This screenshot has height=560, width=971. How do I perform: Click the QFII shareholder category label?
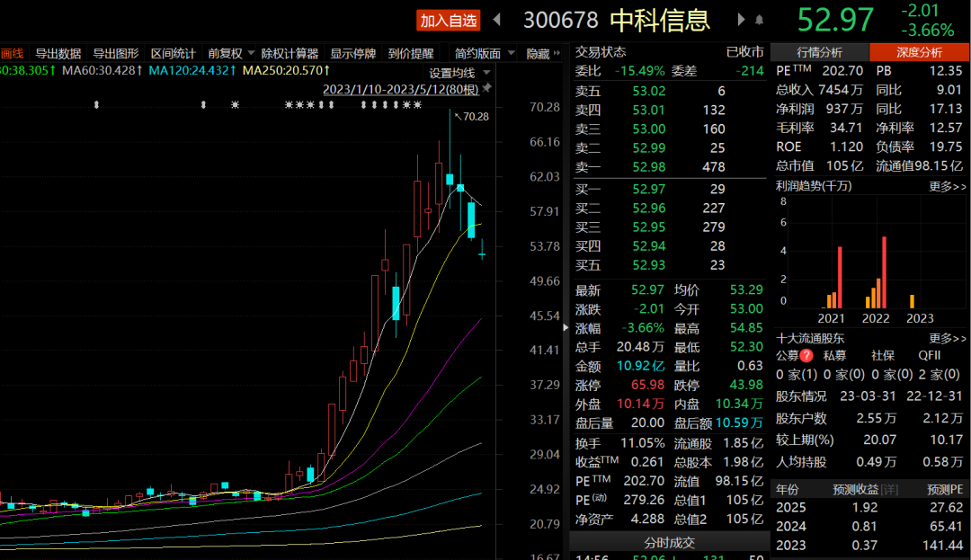pos(930,356)
